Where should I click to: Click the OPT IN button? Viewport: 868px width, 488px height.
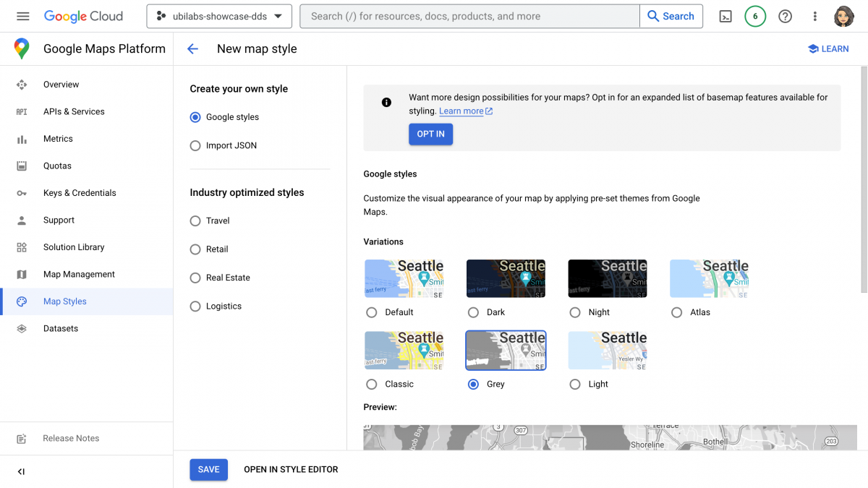430,134
